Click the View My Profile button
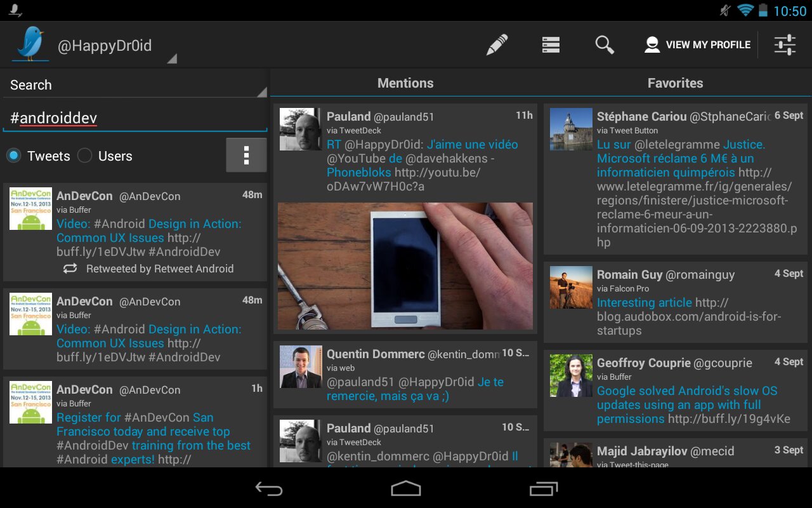 [697, 45]
